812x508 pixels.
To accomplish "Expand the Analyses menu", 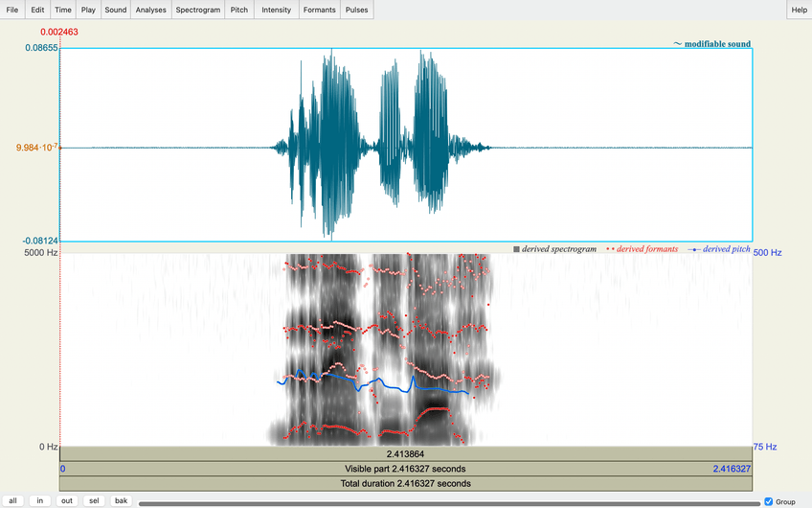I will pos(150,10).
